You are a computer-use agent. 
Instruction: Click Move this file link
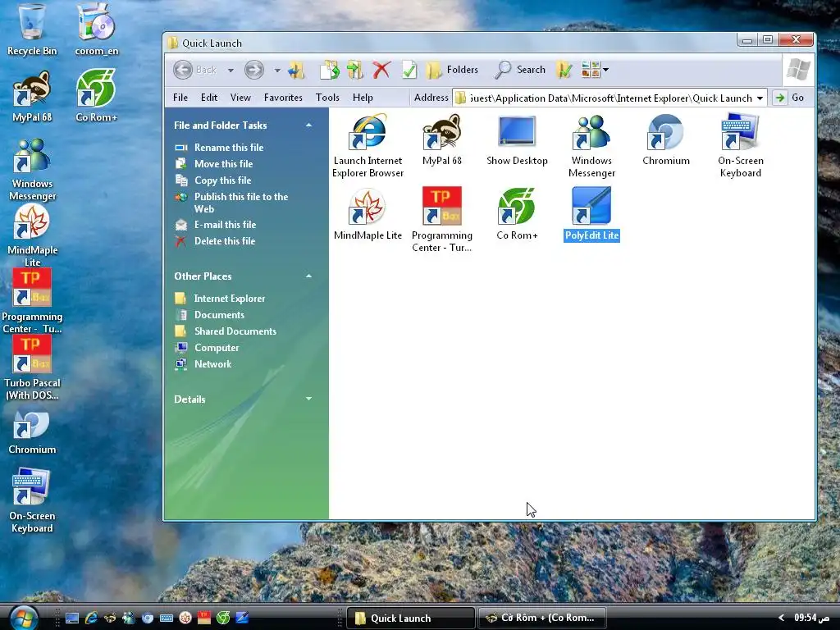click(x=223, y=164)
